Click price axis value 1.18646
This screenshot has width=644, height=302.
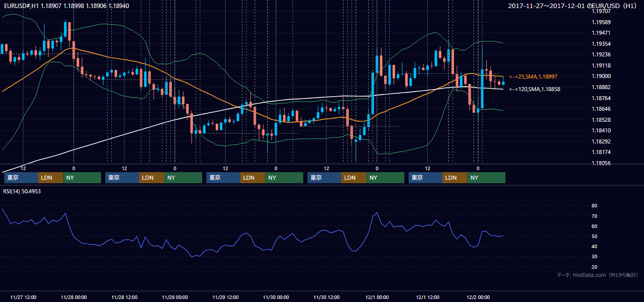[601, 109]
